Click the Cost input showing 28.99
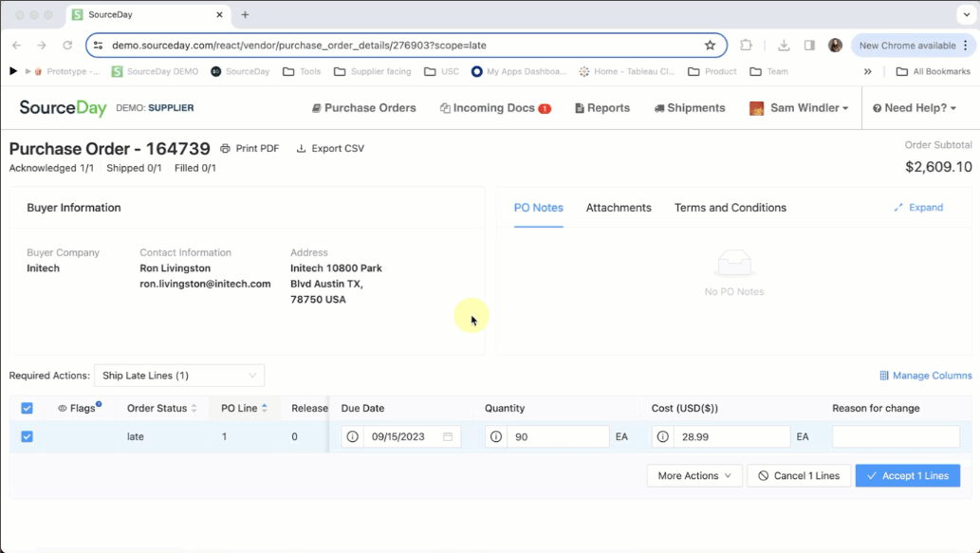980x553 pixels. pos(731,436)
